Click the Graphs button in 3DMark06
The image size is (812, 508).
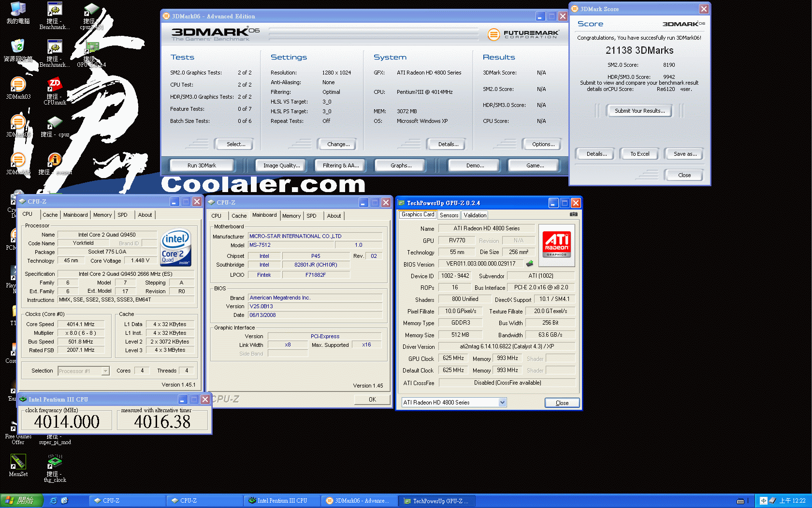[401, 165]
